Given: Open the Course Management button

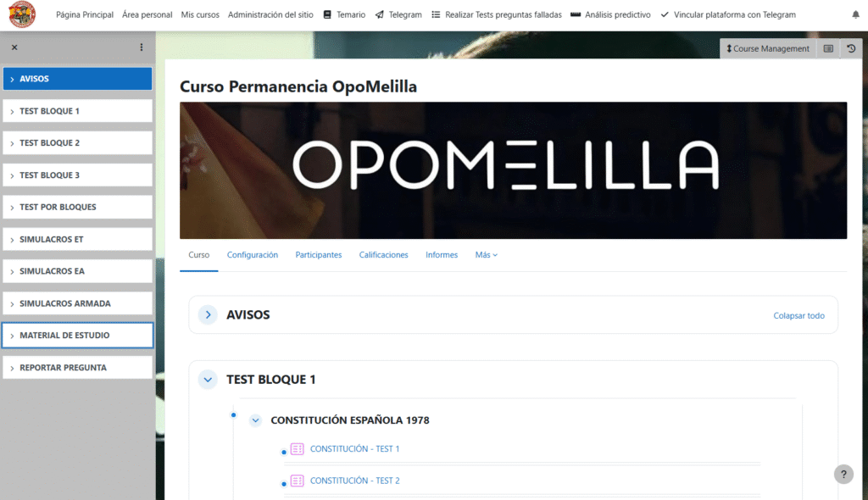Looking at the screenshot, I should 768,49.
